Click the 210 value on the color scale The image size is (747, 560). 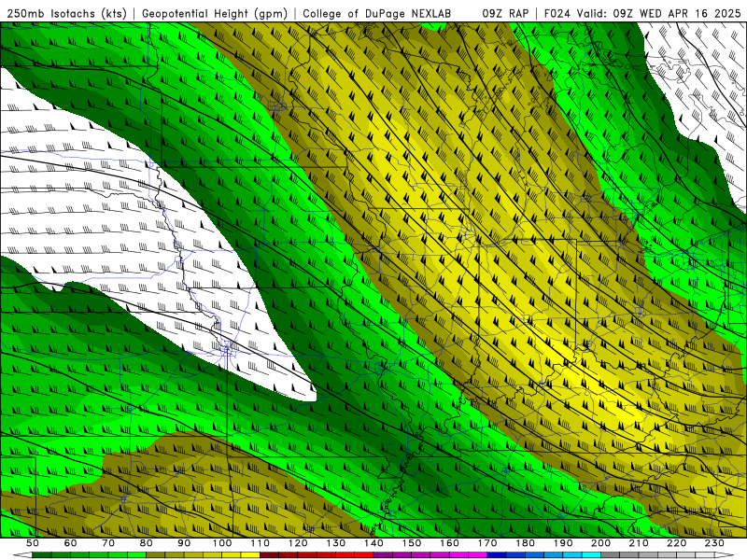tap(639, 543)
